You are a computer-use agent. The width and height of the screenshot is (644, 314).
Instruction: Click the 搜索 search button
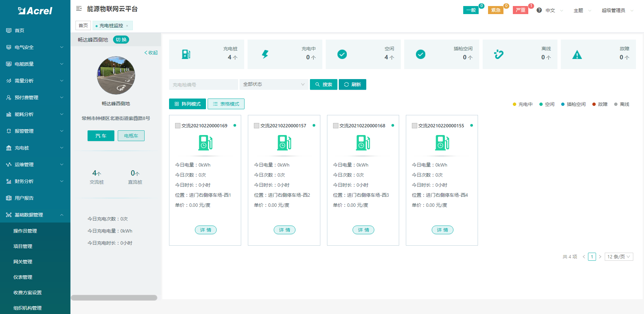point(323,84)
